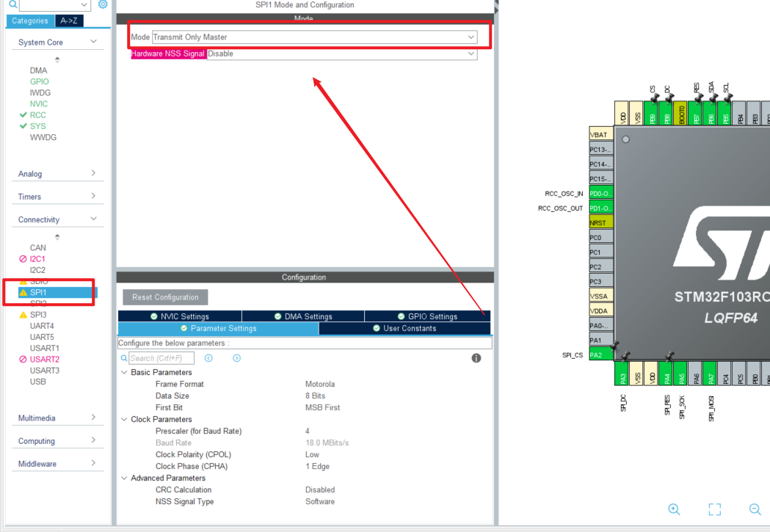770x532 pixels.
Task: Collapse the Advanced Parameters group
Action: pyautogui.click(x=124, y=478)
